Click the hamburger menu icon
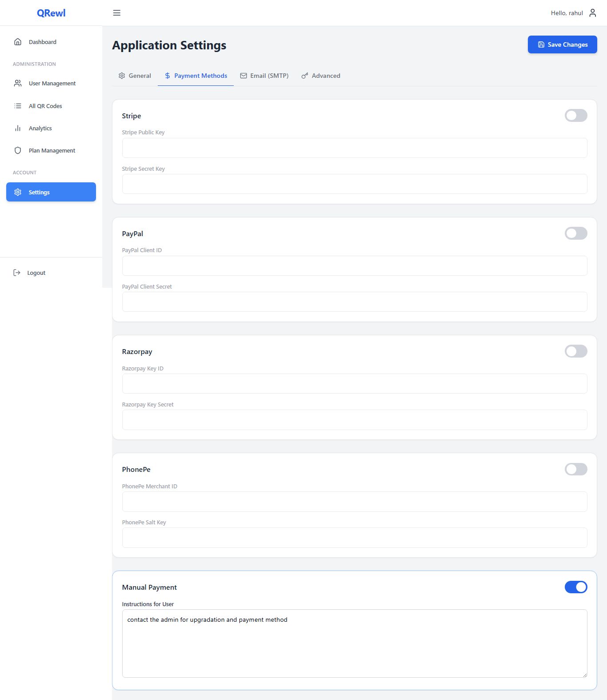The height and width of the screenshot is (700, 607). 117,13
